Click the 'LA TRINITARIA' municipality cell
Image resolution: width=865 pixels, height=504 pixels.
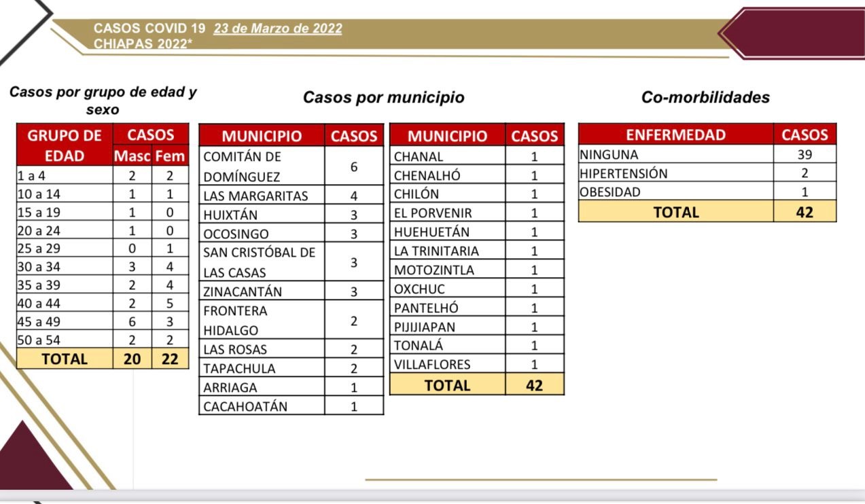[448, 251]
